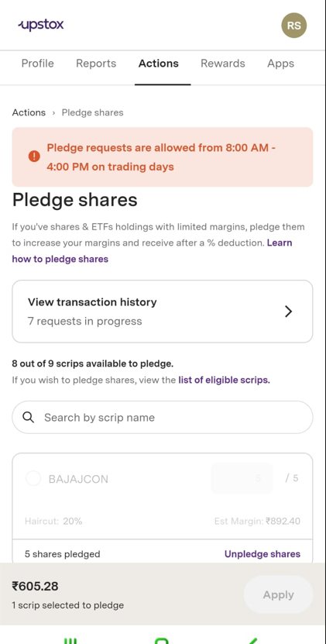This screenshot has width=326, height=644.
Task: Click the search magnifier icon
Action: pos(29,417)
